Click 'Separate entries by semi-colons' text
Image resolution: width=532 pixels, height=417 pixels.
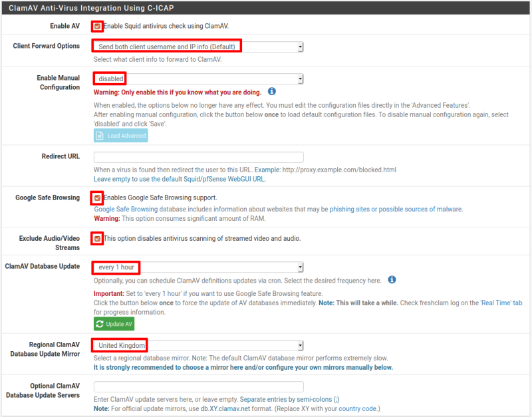click(289, 399)
